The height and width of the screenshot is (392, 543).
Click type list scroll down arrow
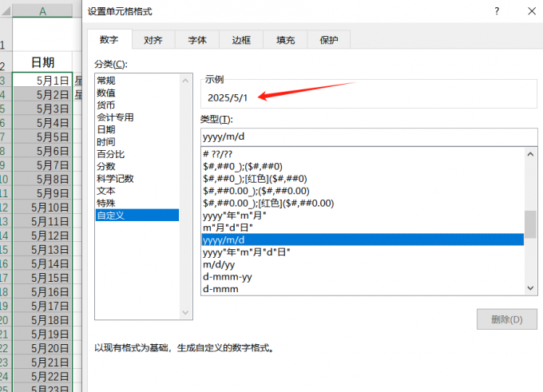tap(530, 288)
